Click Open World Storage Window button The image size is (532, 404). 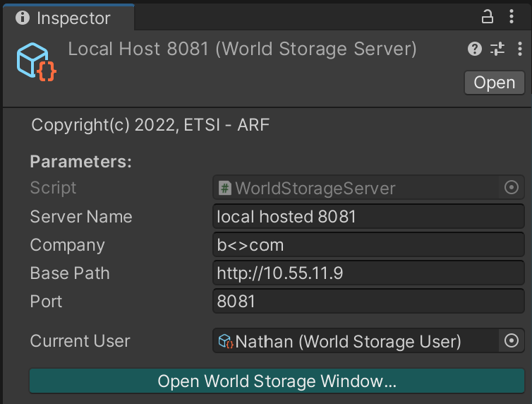277,381
